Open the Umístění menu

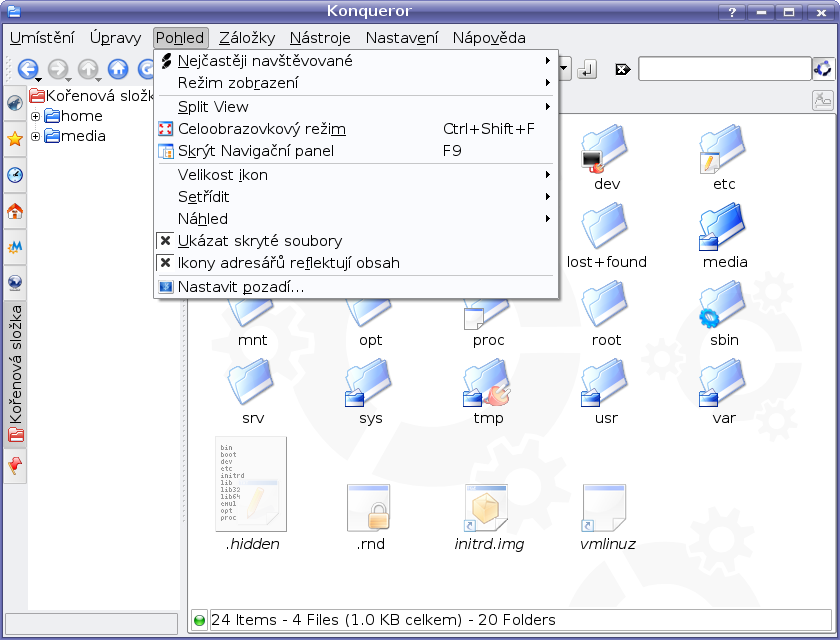[42, 38]
